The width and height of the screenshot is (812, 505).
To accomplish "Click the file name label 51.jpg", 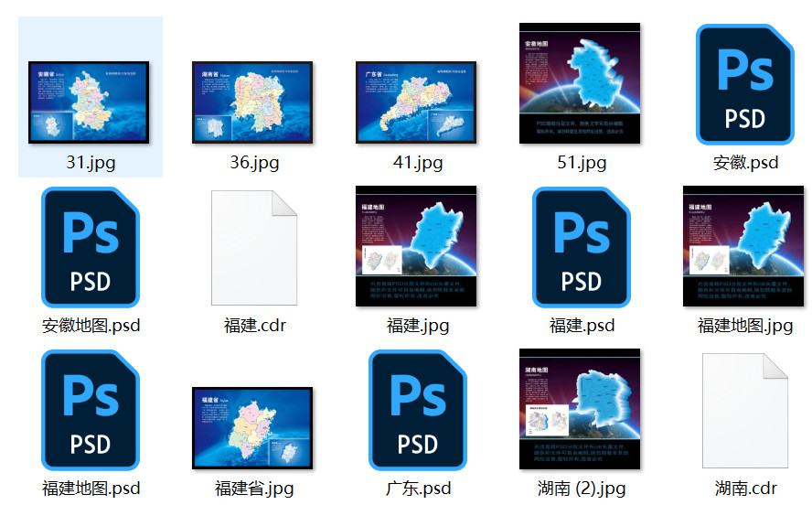I will 582,163.
